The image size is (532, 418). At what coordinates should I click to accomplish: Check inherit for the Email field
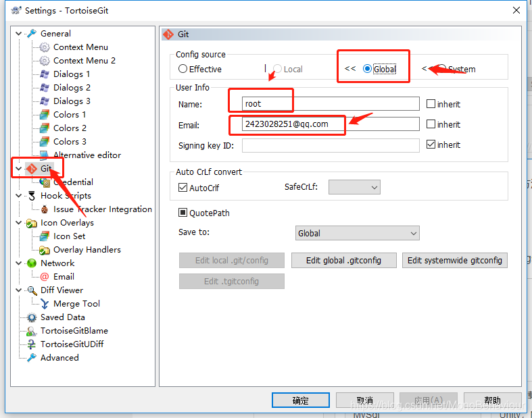(x=431, y=124)
